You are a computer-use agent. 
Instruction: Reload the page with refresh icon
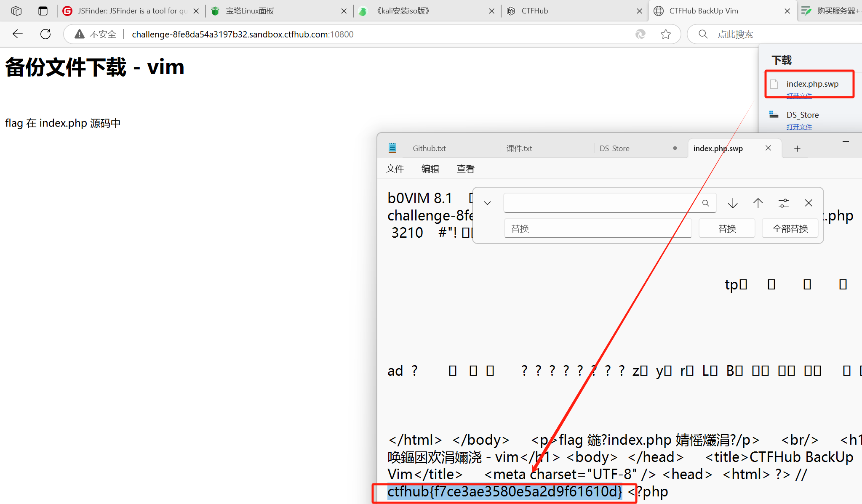tap(45, 34)
